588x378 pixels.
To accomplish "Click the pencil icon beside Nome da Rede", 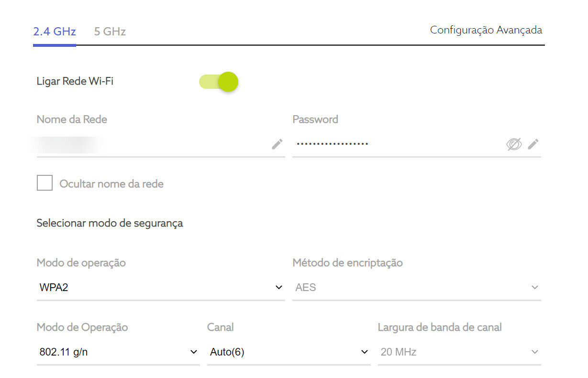I will (x=277, y=144).
